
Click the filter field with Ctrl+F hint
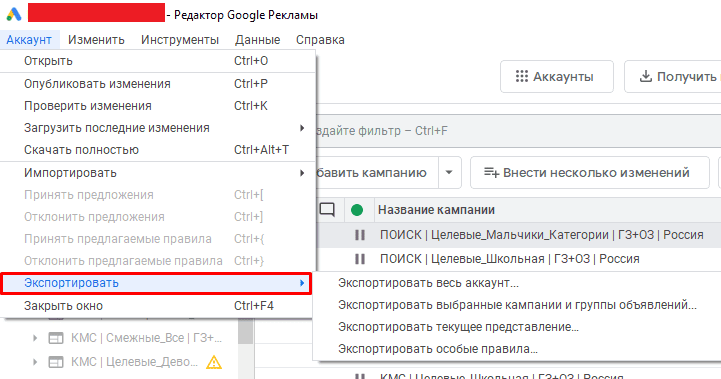pos(518,131)
